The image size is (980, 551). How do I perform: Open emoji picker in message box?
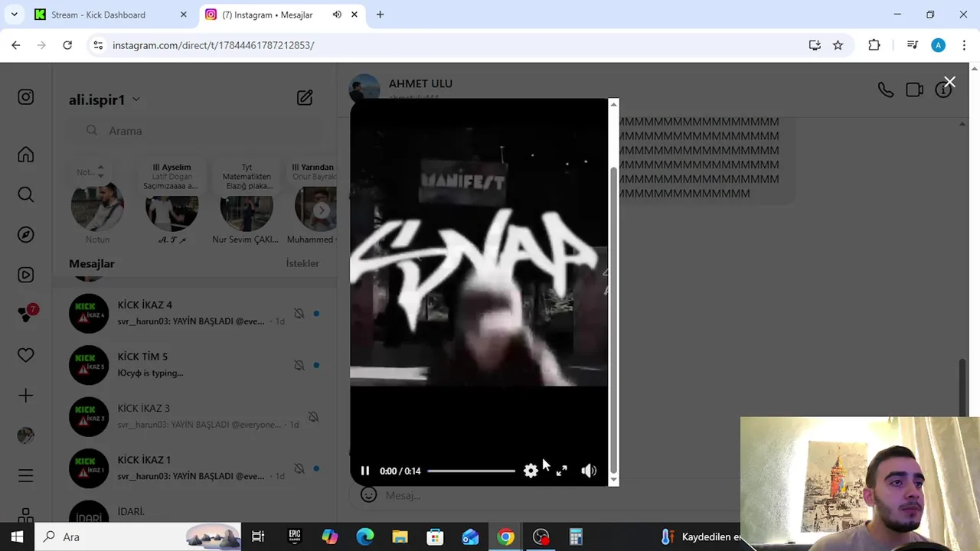(x=368, y=495)
